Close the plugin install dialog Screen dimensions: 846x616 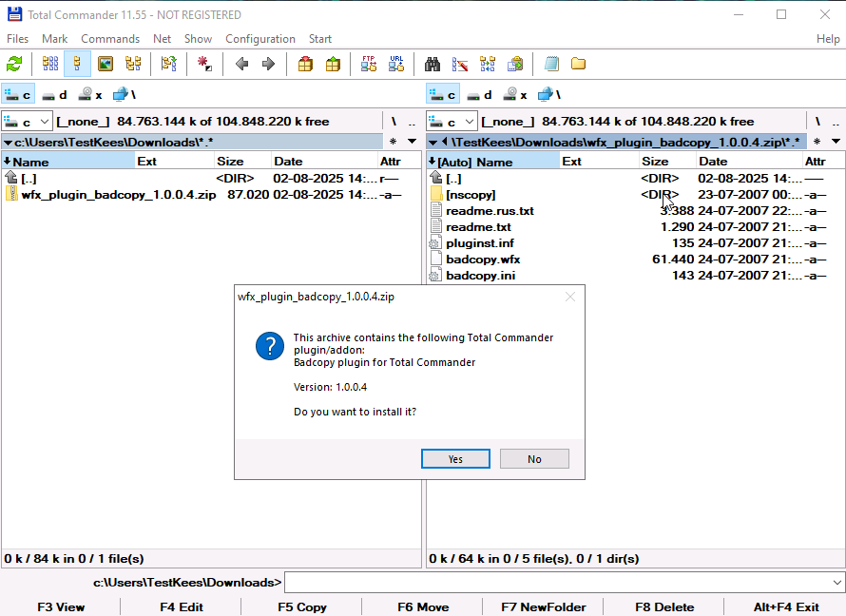(x=570, y=297)
